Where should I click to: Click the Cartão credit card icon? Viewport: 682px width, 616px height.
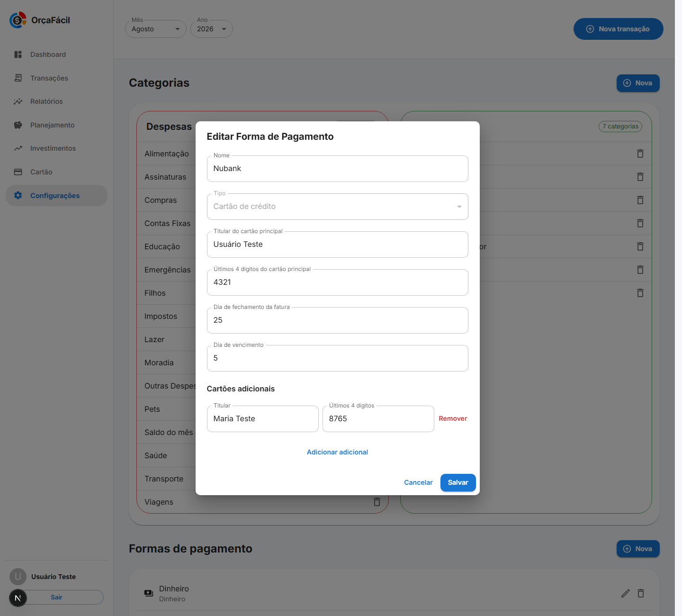tap(18, 172)
